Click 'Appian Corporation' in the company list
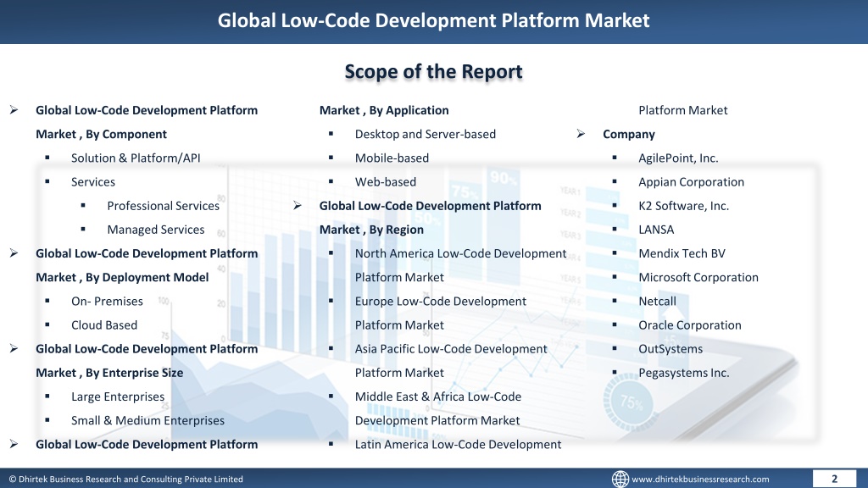Screen dimensions: 868x488 tap(692, 181)
